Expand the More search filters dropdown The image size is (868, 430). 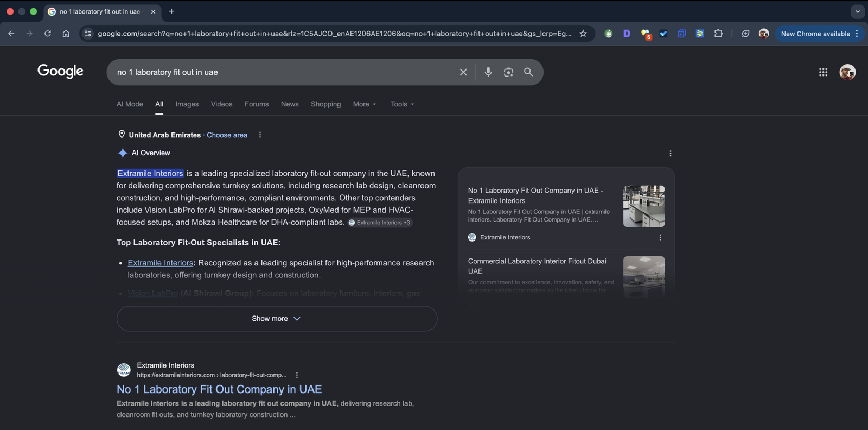tap(365, 104)
